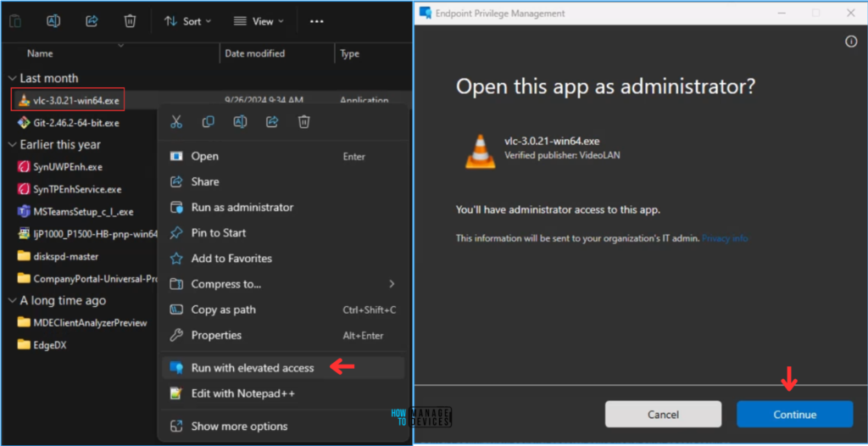Viewport: 868px width, 446px height.
Task: Click the Teams icon beside MSTeamsSetup
Action: click(24, 212)
